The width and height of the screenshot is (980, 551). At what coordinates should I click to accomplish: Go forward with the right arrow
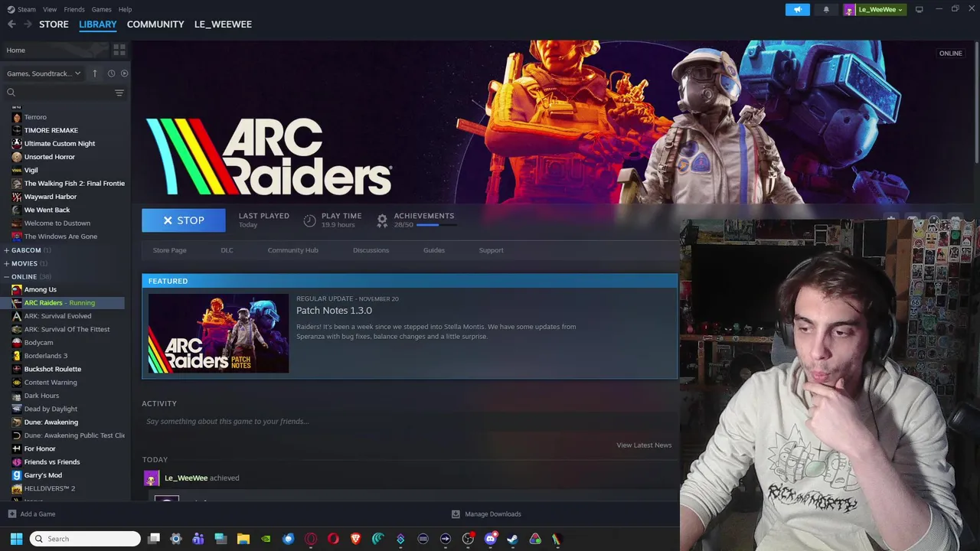click(x=28, y=24)
